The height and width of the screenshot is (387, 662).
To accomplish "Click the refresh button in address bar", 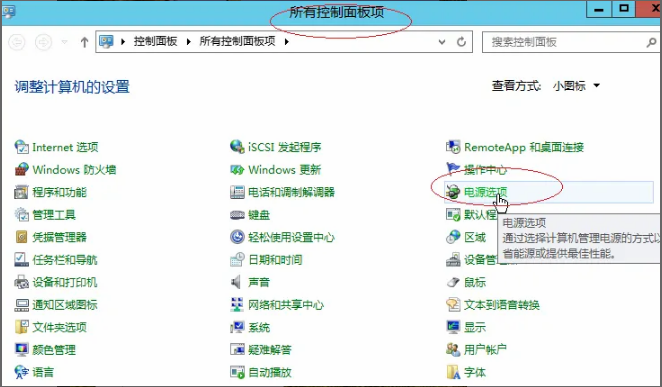I will click(461, 42).
